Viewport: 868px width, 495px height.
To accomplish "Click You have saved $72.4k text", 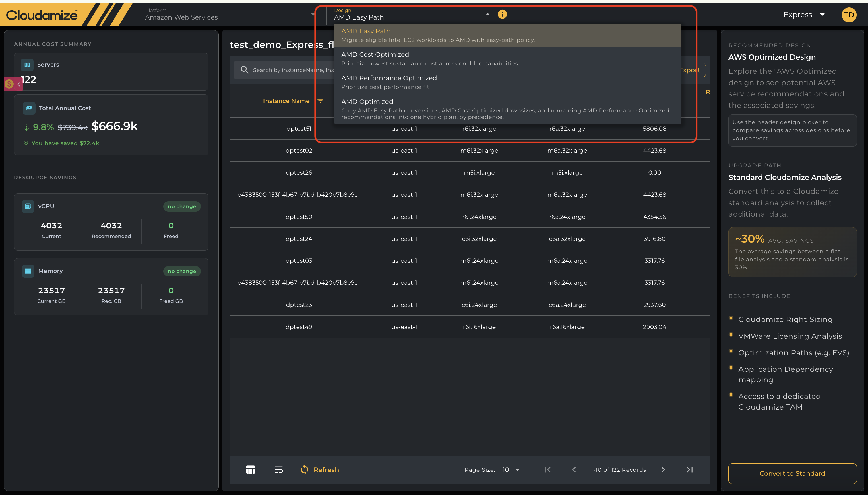I will 65,143.
